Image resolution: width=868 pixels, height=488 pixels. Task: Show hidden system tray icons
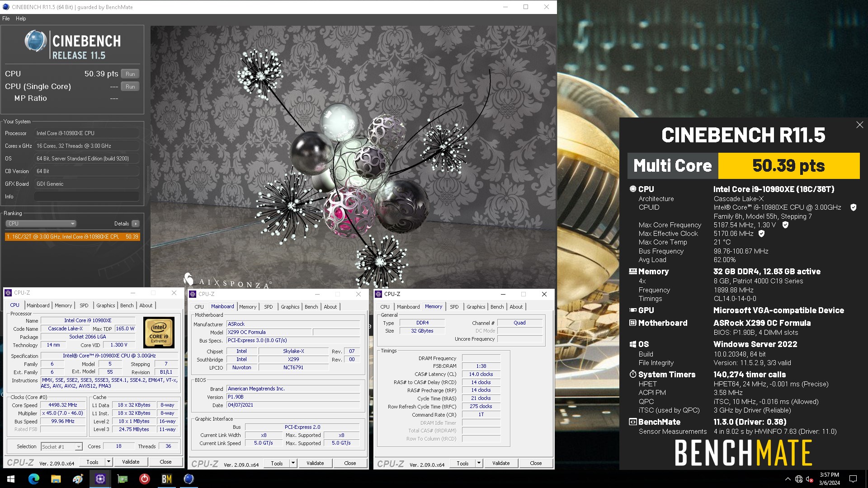[788, 479]
